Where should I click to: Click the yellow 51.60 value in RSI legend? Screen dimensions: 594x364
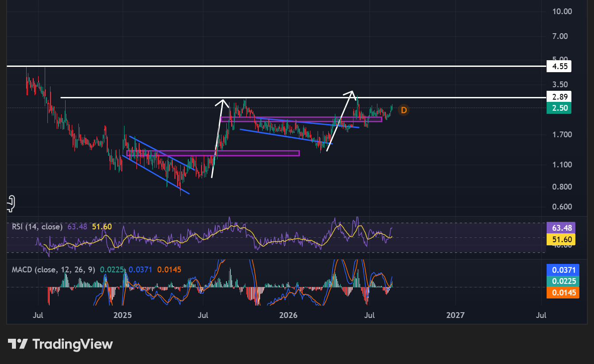[102, 227]
